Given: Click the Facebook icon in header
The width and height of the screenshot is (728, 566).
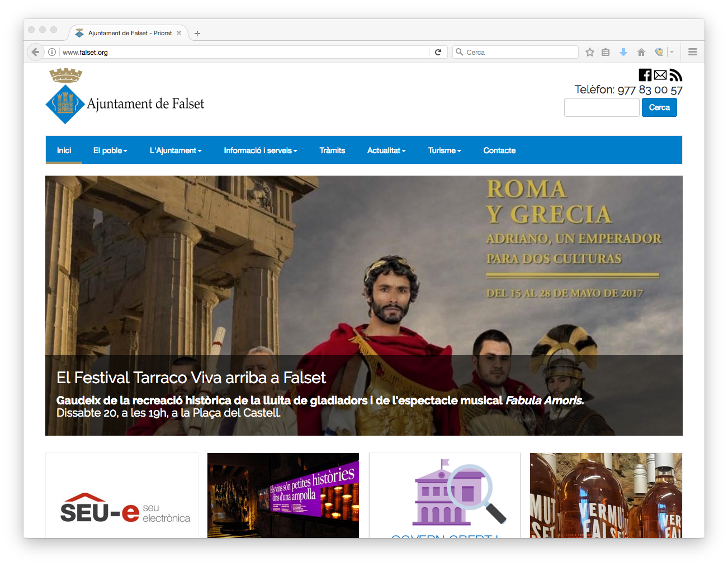Looking at the screenshot, I should [645, 75].
